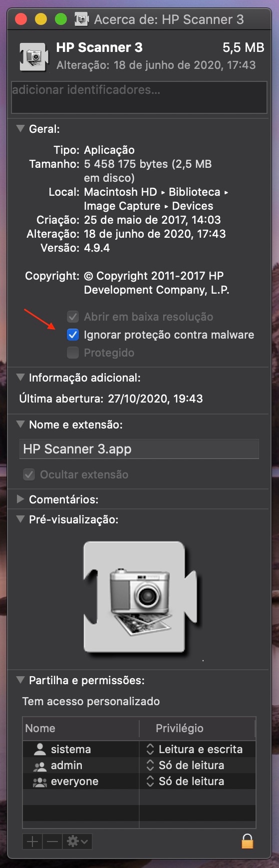Viewport: 279px width, 868px height.
Task: Expand the Comentários section
Action: (20, 499)
